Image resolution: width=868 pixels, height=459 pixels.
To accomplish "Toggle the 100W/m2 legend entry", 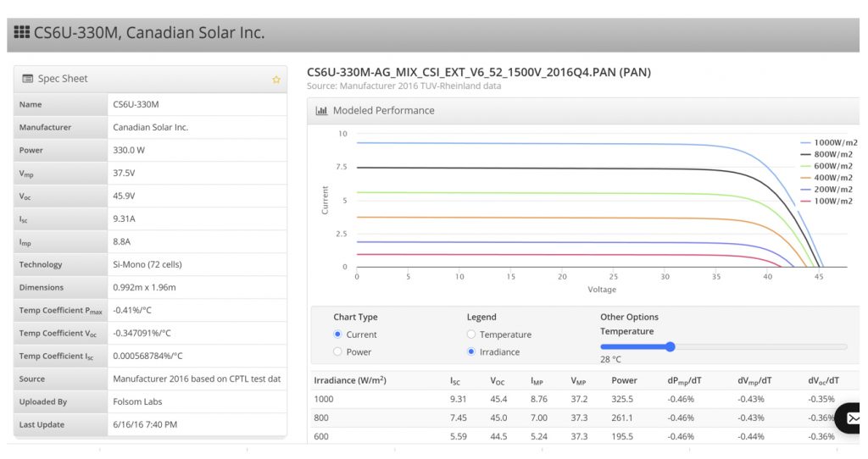I will tap(826, 201).
